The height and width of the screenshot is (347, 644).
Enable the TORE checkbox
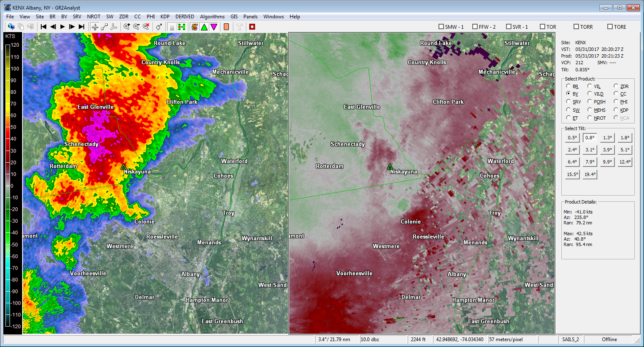pyautogui.click(x=610, y=27)
